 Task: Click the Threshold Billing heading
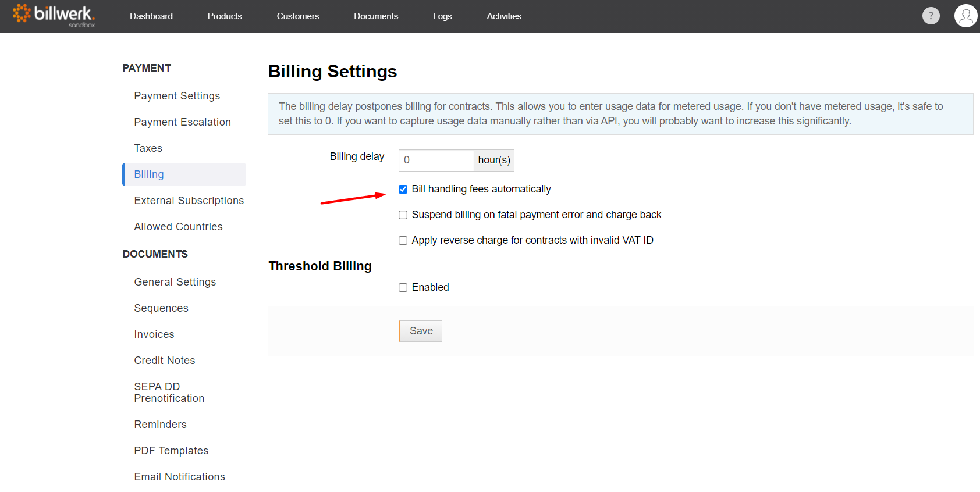[320, 266]
